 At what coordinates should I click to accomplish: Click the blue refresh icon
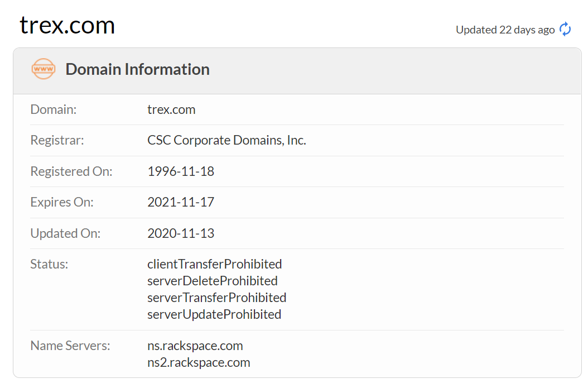tap(565, 29)
